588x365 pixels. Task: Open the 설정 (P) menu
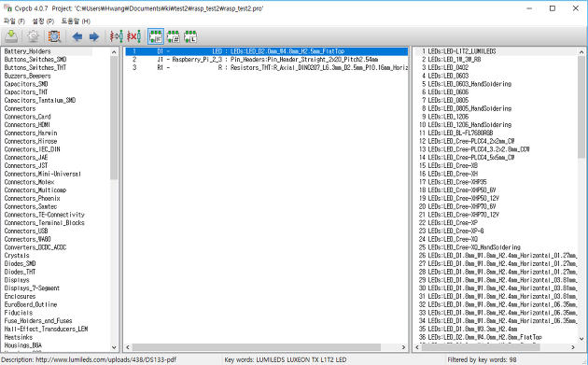coord(43,21)
